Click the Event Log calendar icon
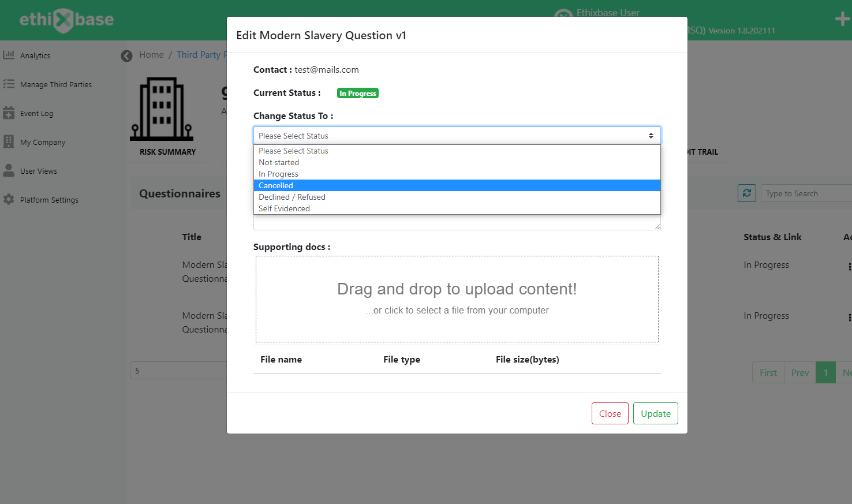 (x=9, y=113)
